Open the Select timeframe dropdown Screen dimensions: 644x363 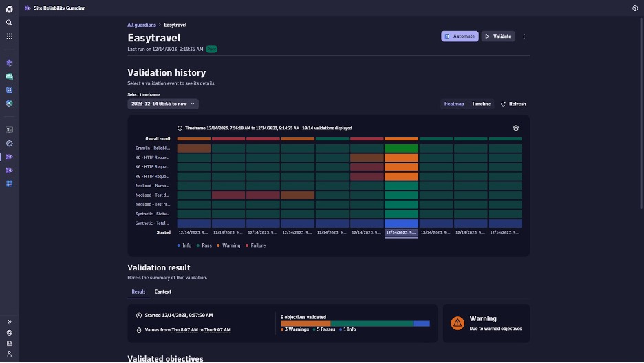tap(163, 104)
